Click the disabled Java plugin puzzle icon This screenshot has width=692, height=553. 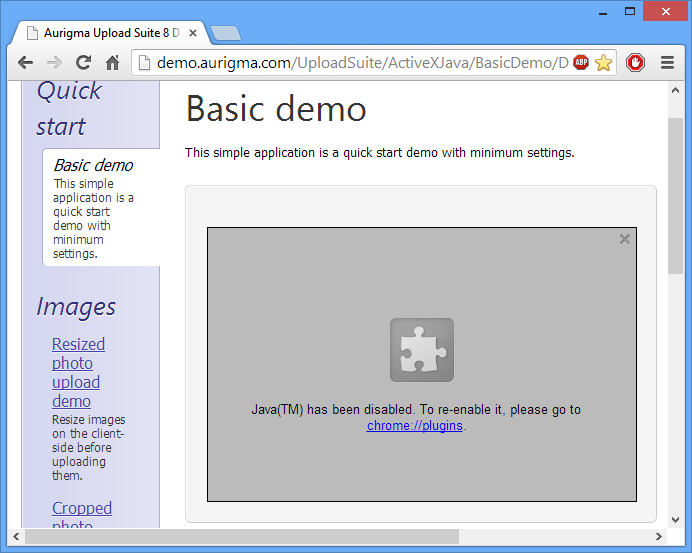pyautogui.click(x=421, y=350)
